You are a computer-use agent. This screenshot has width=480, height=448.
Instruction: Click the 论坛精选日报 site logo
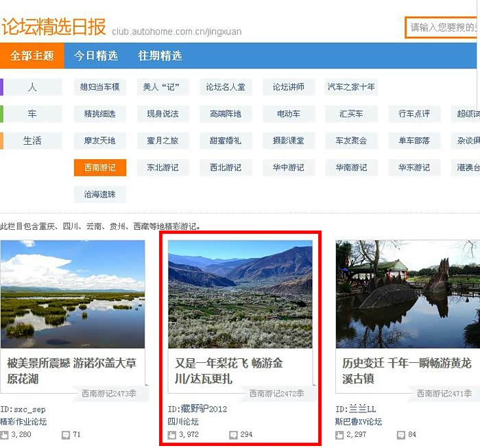point(53,27)
